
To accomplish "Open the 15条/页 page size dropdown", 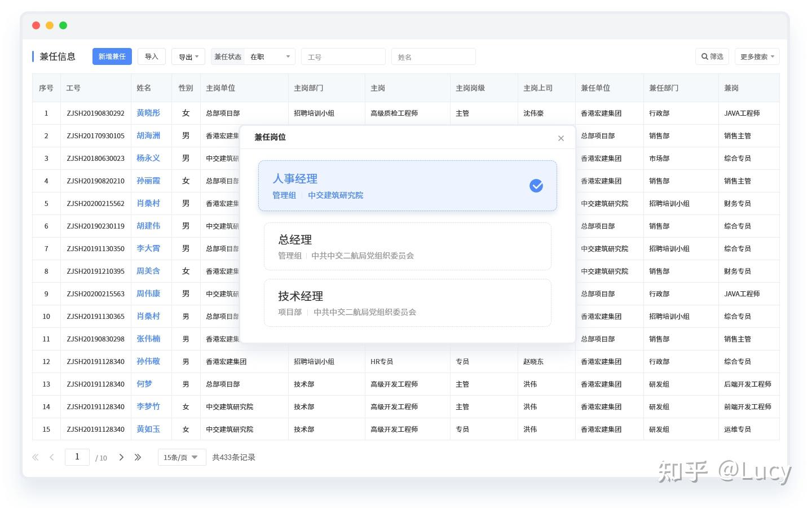I will pos(182,457).
